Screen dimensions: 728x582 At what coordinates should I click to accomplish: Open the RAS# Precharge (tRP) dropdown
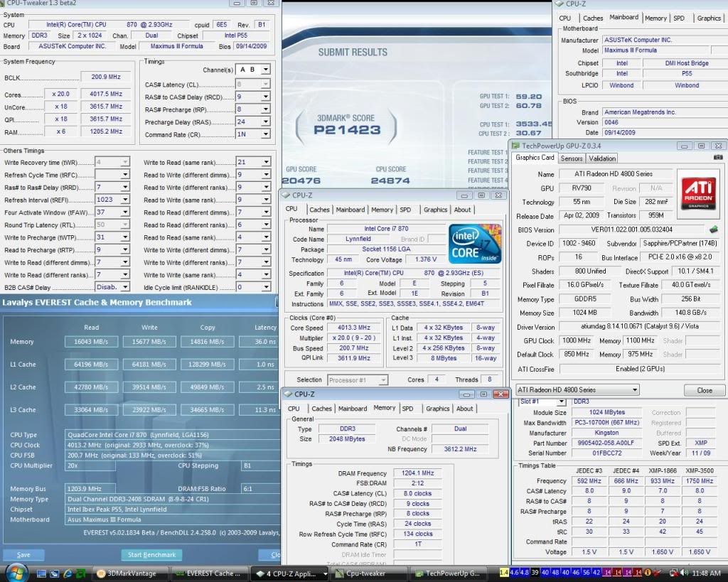click(266, 109)
